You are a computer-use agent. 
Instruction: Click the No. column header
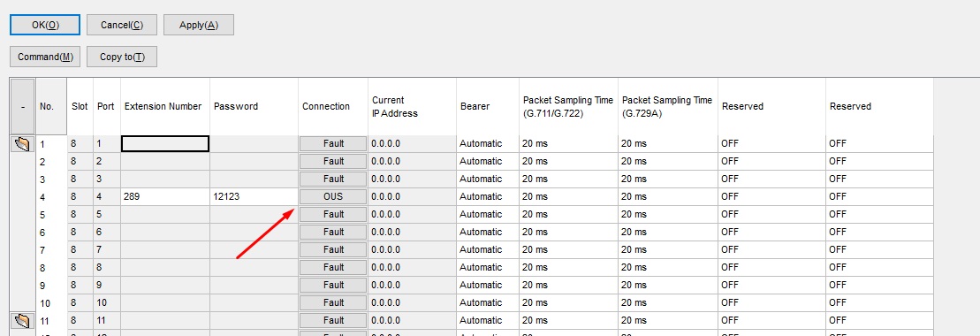tap(51, 106)
